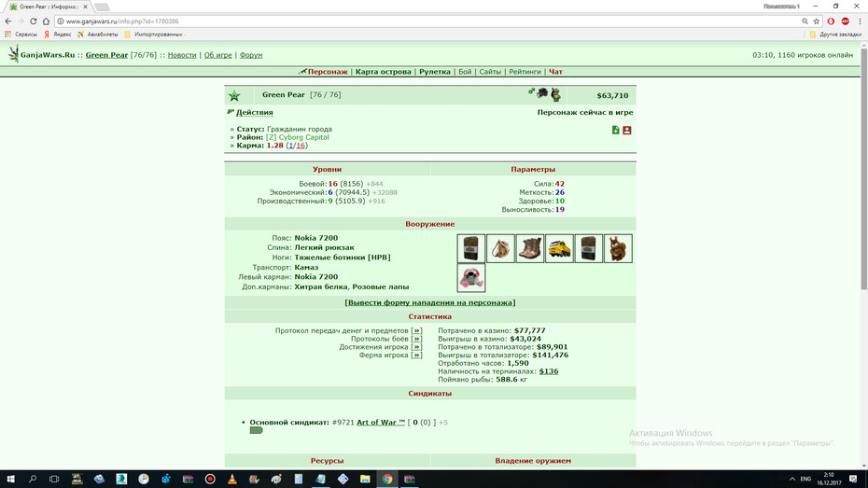The height and width of the screenshot is (488, 868).
Task: Open Windows Start menu
Action: coord(10,480)
